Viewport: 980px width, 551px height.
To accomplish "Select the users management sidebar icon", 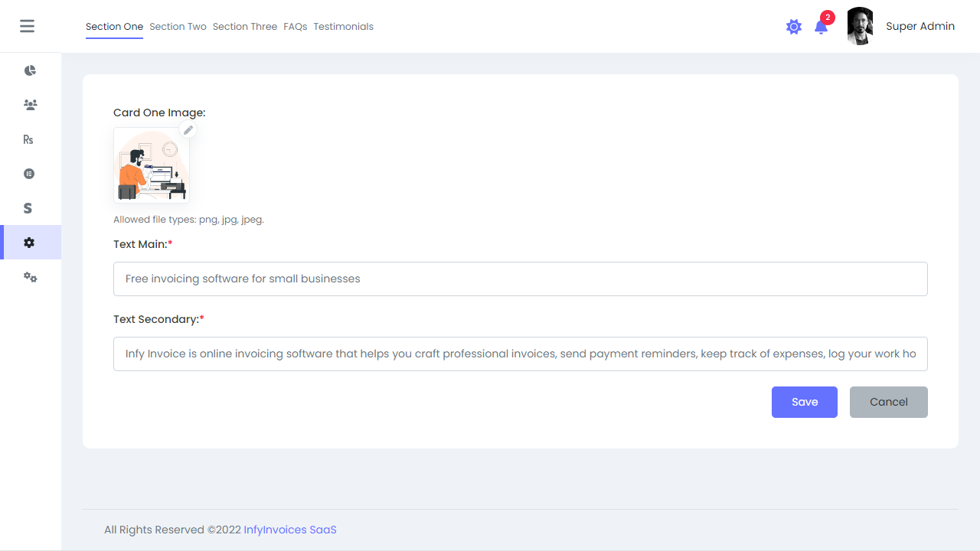I will click(x=30, y=104).
